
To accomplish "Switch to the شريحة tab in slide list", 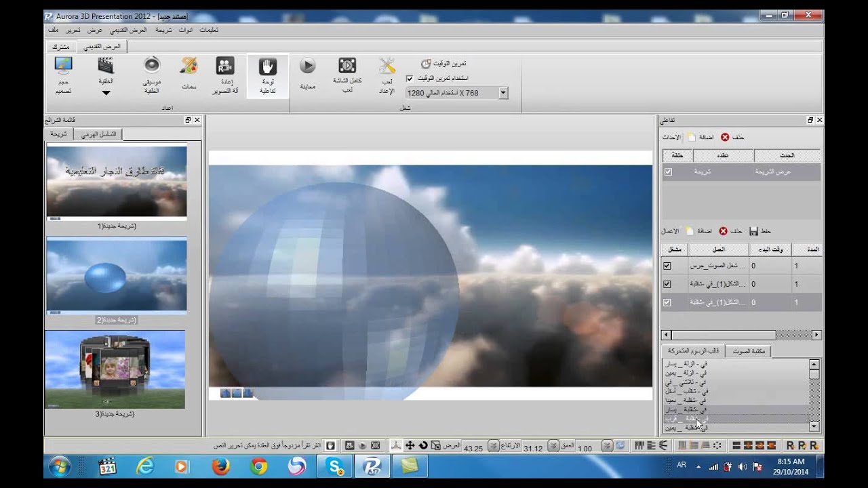I will [59, 134].
